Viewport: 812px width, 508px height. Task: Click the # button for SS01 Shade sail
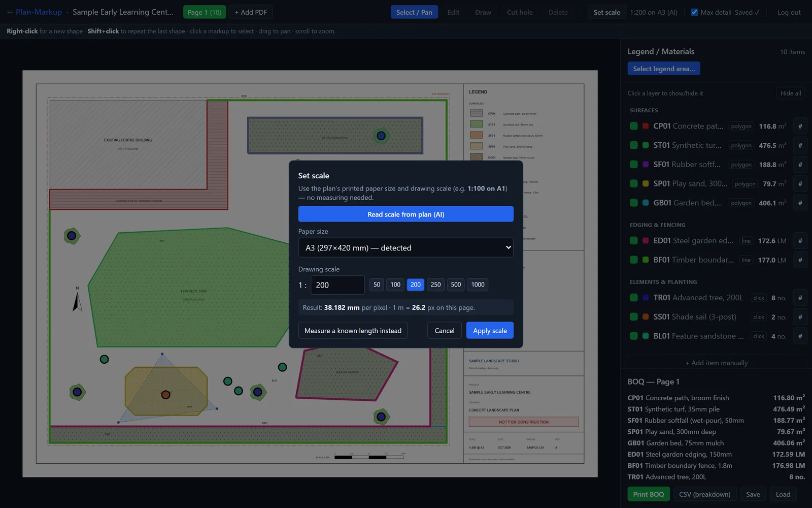tap(800, 317)
